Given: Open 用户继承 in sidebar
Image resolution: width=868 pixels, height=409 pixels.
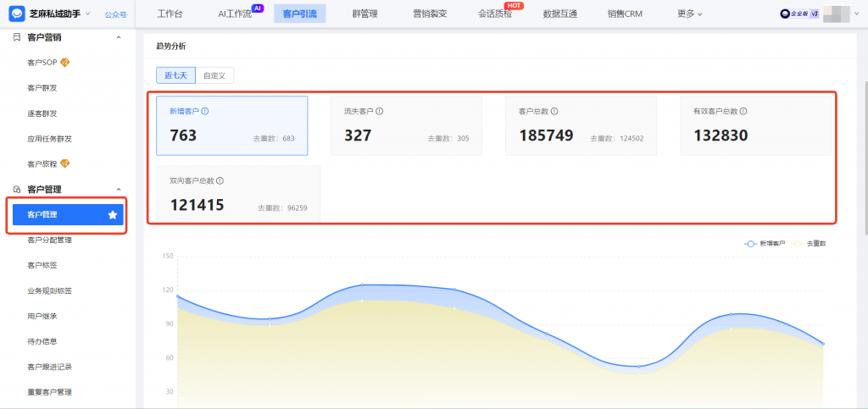Looking at the screenshot, I should pyautogui.click(x=42, y=316).
